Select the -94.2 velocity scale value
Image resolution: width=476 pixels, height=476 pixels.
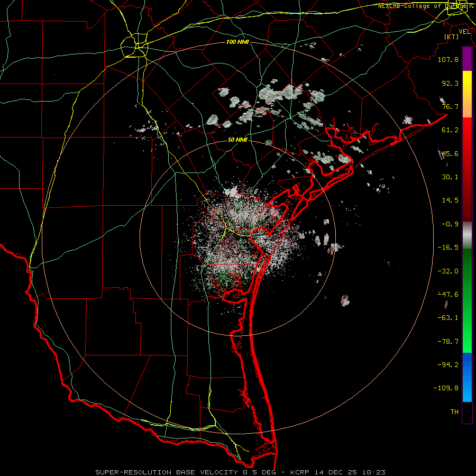pyautogui.click(x=448, y=364)
